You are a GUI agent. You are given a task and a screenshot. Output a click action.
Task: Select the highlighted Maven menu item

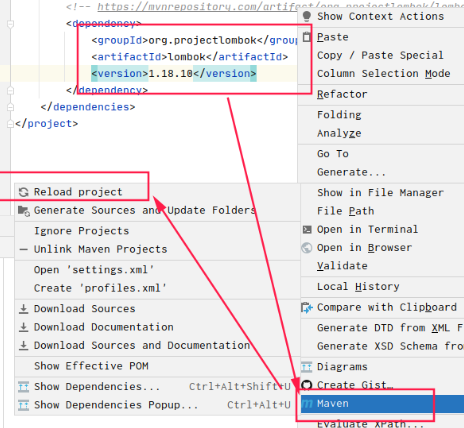pos(382,404)
